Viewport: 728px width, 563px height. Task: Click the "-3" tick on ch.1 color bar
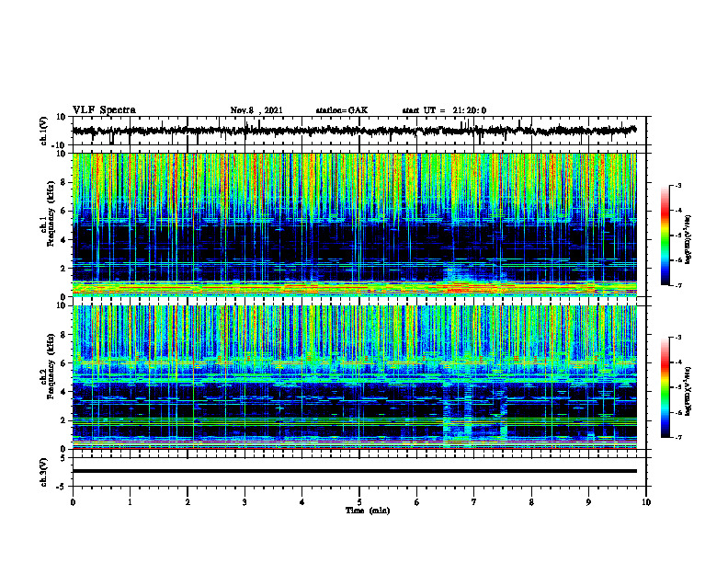(677, 185)
